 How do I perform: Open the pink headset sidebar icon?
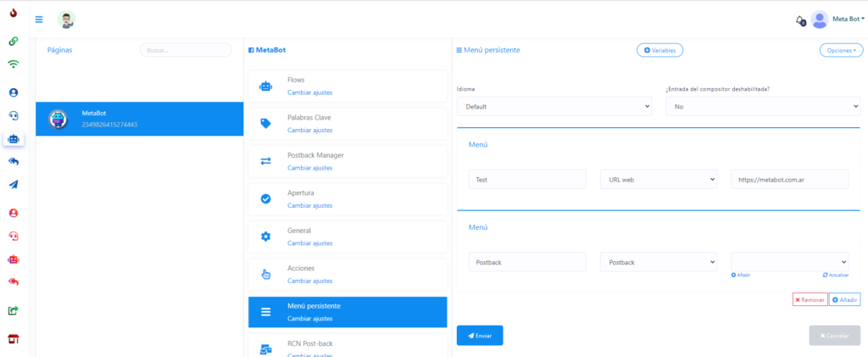[x=14, y=236]
